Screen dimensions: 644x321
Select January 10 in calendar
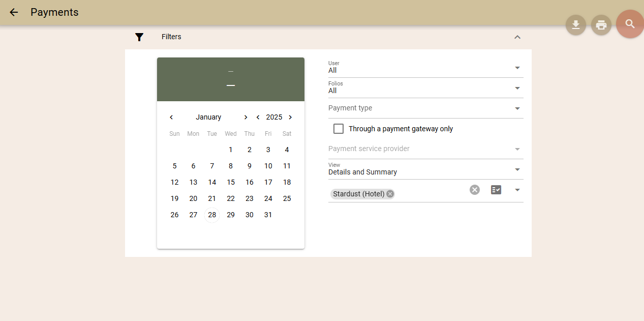click(x=268, y=166)
